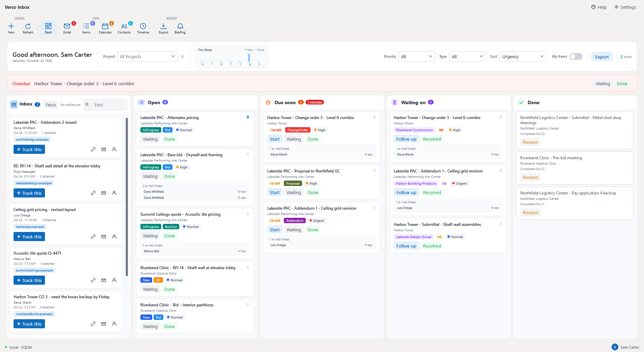Viewport: 644px width, 352px height.
Task: Click Track this on Acoustic tile quote Q-4471
Action: tap(29, 280)
